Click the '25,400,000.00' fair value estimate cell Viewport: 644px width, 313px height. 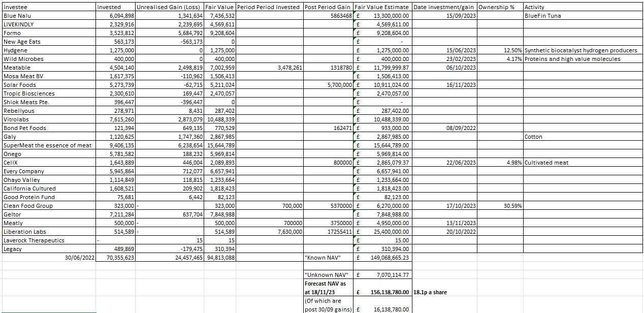click(382, 232)
